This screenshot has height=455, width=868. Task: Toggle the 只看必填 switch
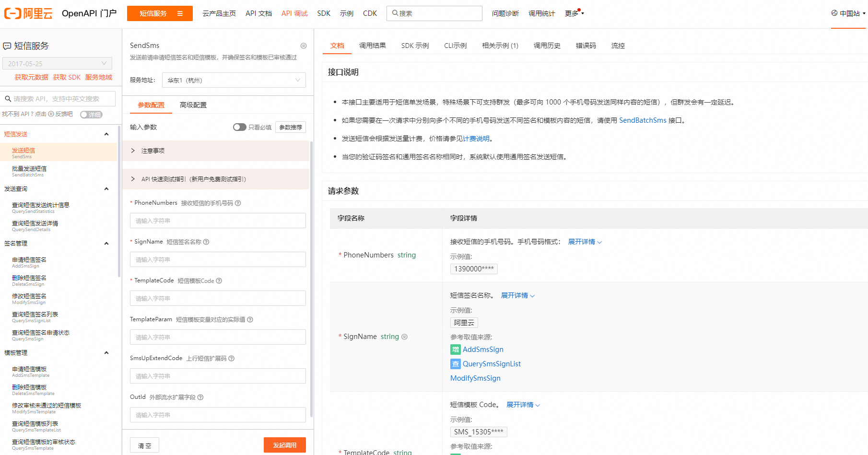[x=240, y=127]
